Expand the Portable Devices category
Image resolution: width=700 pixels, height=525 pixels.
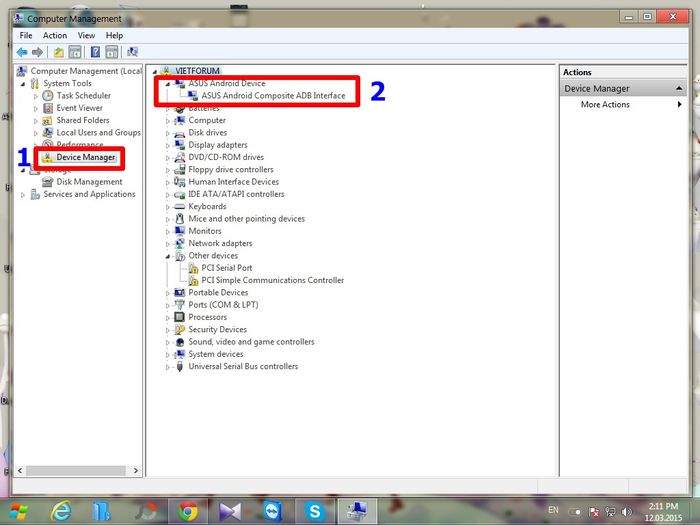click(x=168, y=293)
